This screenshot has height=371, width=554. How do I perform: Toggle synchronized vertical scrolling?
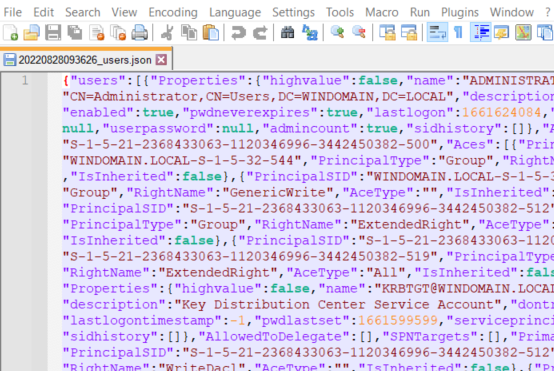(387, 33)
